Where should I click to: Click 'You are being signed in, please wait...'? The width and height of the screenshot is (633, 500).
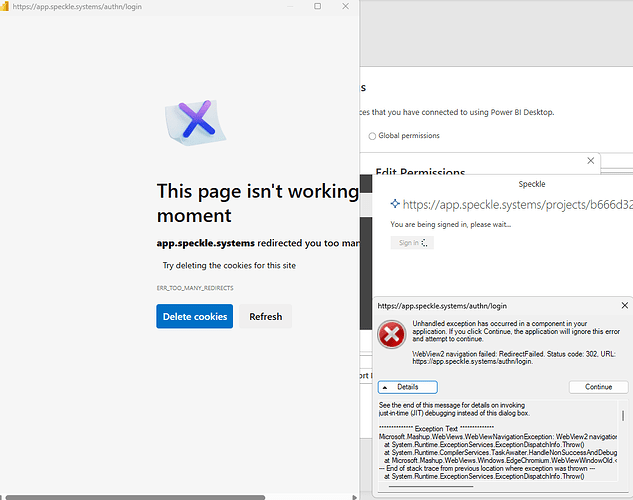451,224
